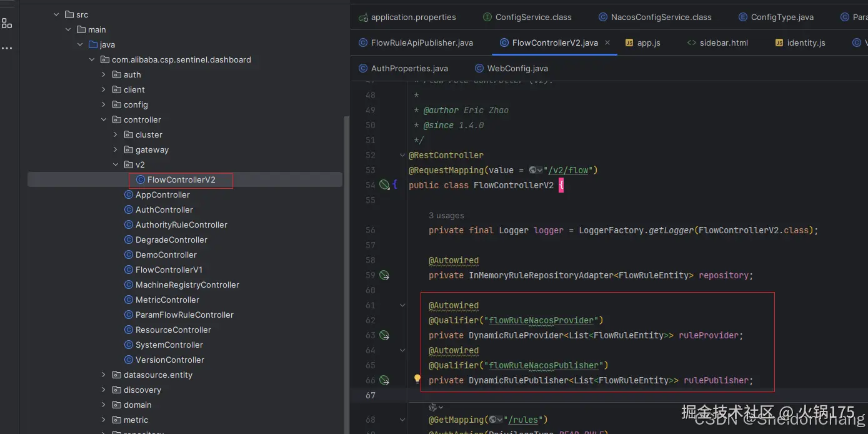Select MetricController in the tree
The width and height of the screenshot is (868, 434).
point(167,300)
